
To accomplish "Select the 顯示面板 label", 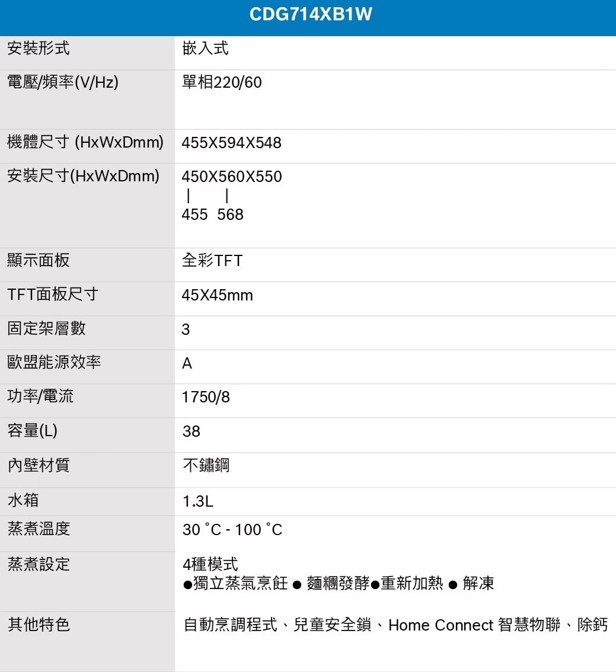I will (x=39, y=260).
